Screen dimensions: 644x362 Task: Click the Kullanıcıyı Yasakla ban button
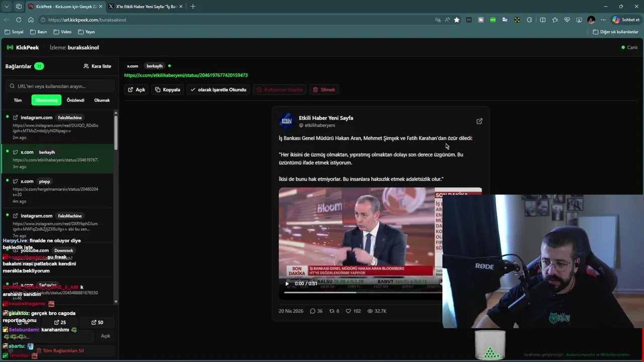point(280,89)
